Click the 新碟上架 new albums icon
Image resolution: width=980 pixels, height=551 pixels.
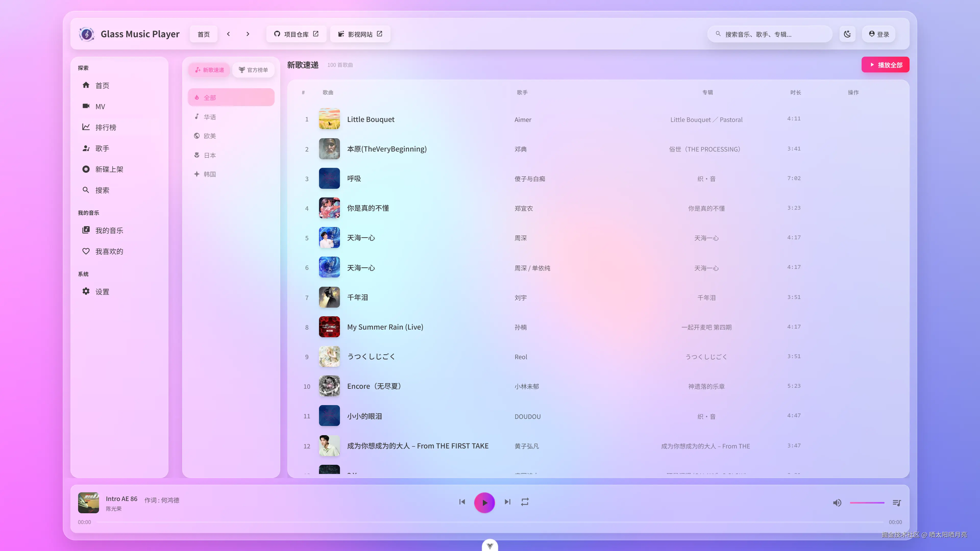[x=86, y=169]
